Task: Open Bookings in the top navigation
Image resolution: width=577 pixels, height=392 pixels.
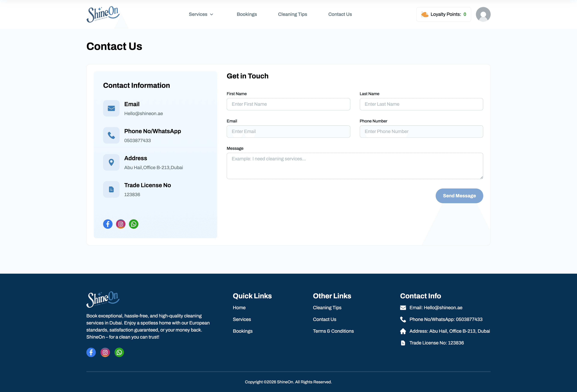Action: tap(247, 14)
